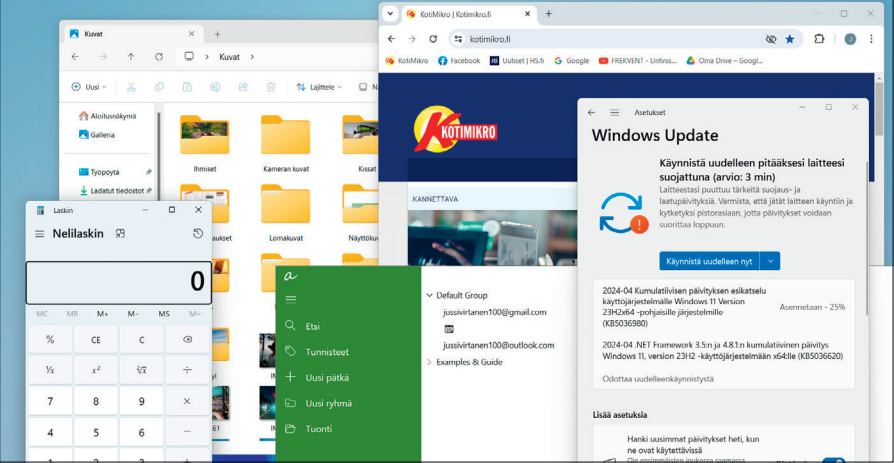Click Käynnistä uudelleen nyt button
The width and height of the screenshot is (894, 463).
point(710,261)
